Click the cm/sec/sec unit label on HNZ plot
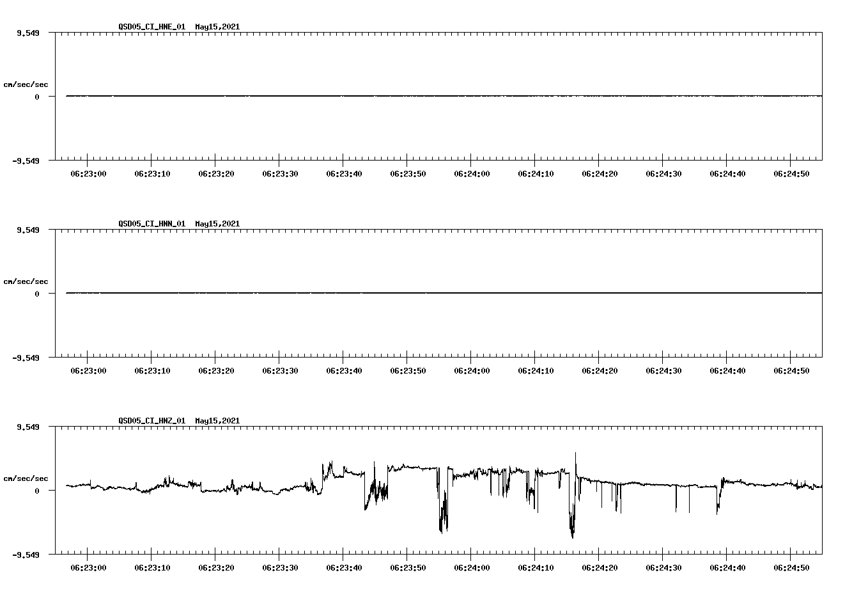The width and height of the screenshot is (868, 591). (x=26, y=478)
